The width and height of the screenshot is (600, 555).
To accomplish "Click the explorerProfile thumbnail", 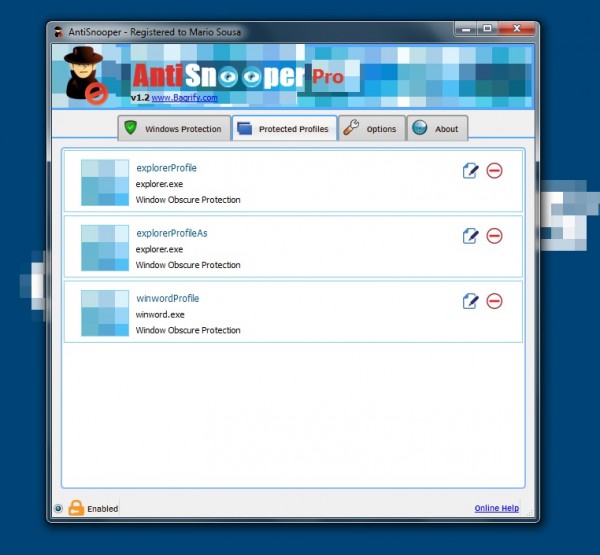I will click(105, 183).
